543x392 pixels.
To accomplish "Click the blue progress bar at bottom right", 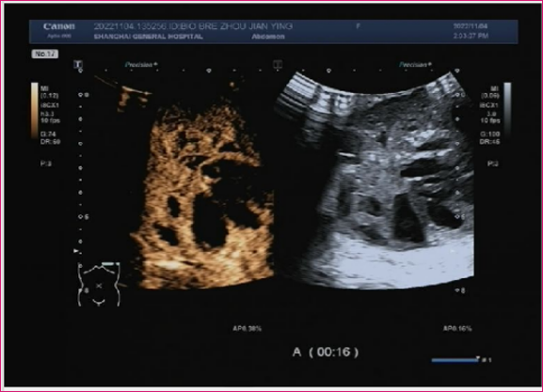I will coord(455,361).
